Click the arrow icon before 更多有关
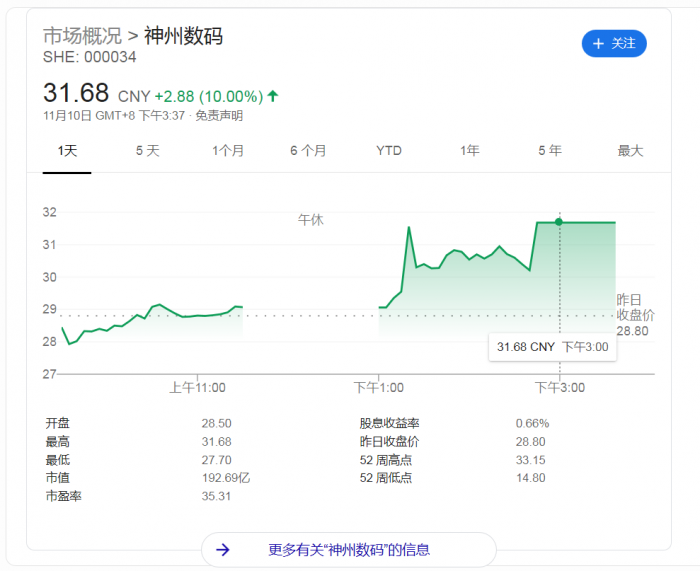Screen dimensions: 700x571 223,549
